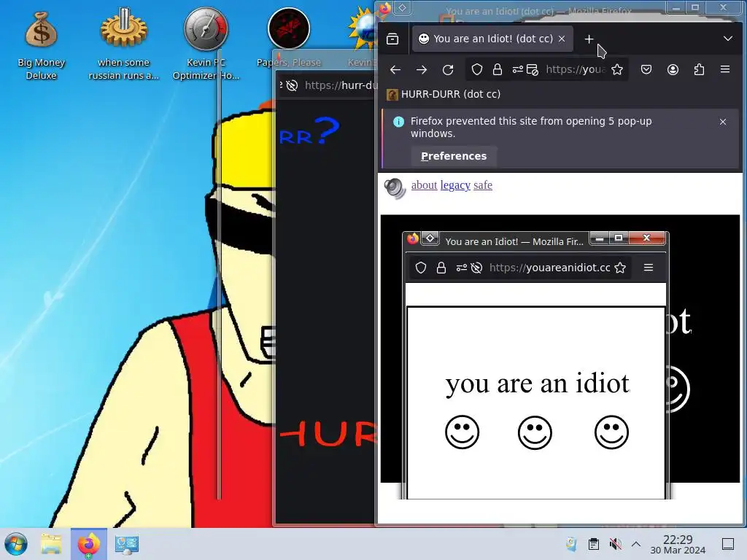This screenshot has width=747, height=560.
Task: Open hamburger menu in small popup window
Action: coord(649,268)
